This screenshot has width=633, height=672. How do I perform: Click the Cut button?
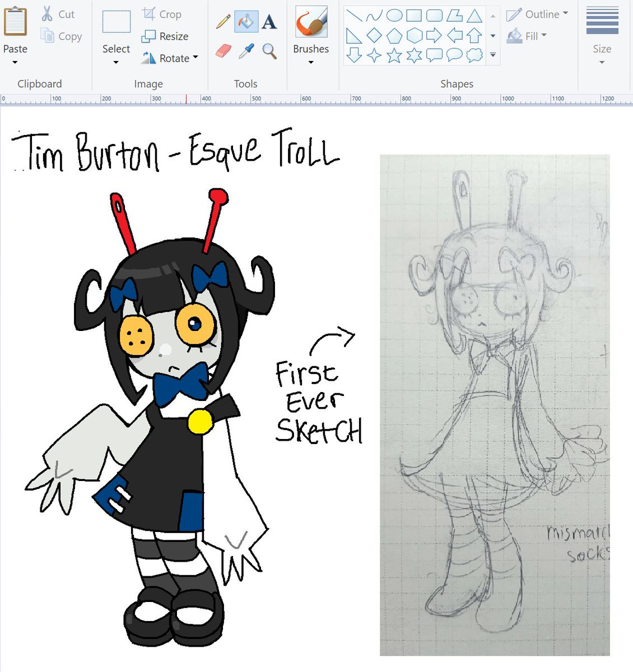click(x=58, y=14)
